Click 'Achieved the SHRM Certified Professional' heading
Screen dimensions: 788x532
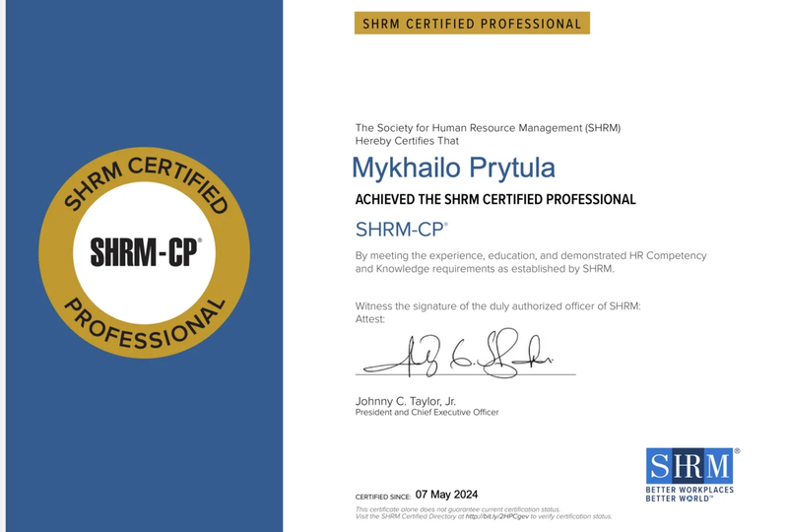coord(495,200)
